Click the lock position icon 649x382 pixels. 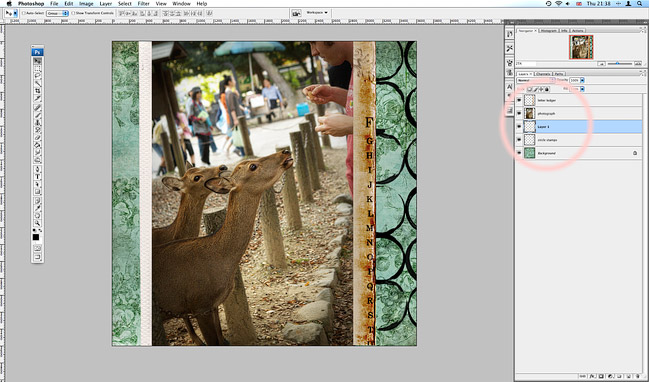tap(541, 89)
